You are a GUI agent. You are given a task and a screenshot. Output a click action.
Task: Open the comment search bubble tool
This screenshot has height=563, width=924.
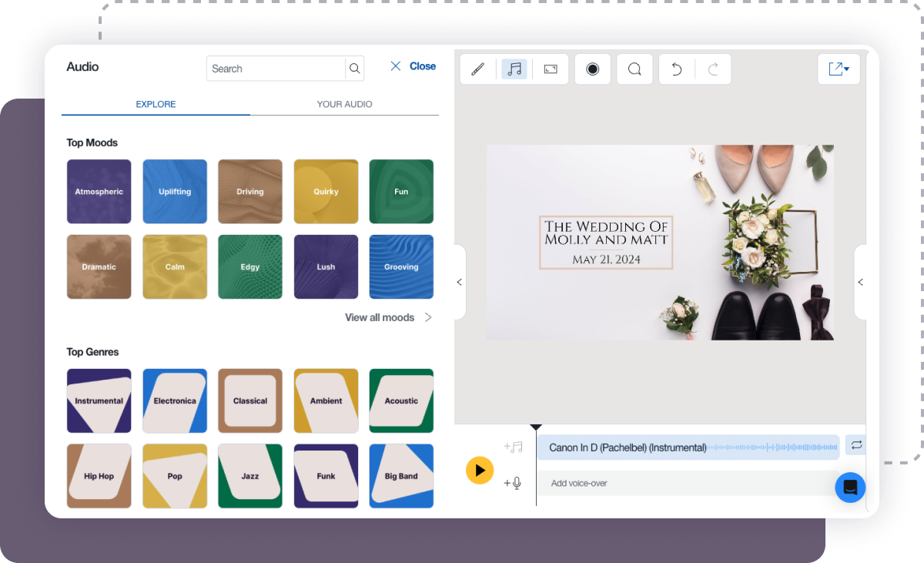634,69
